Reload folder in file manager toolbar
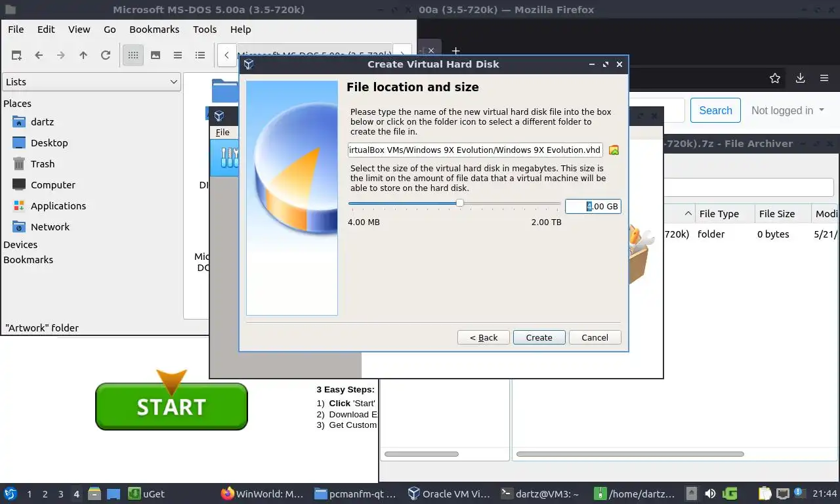Image resolution: width=840 pixels, height=504 pixels. point(106,56)
